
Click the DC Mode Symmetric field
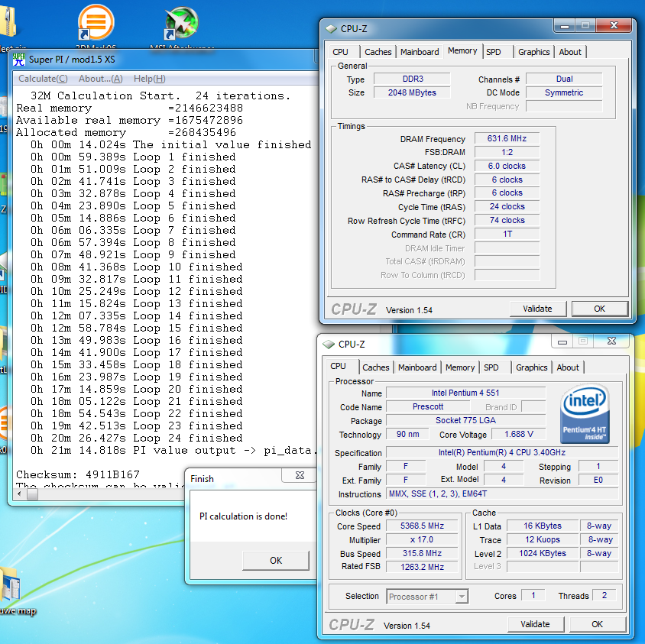pyautogui.click(x=564, y=92)
